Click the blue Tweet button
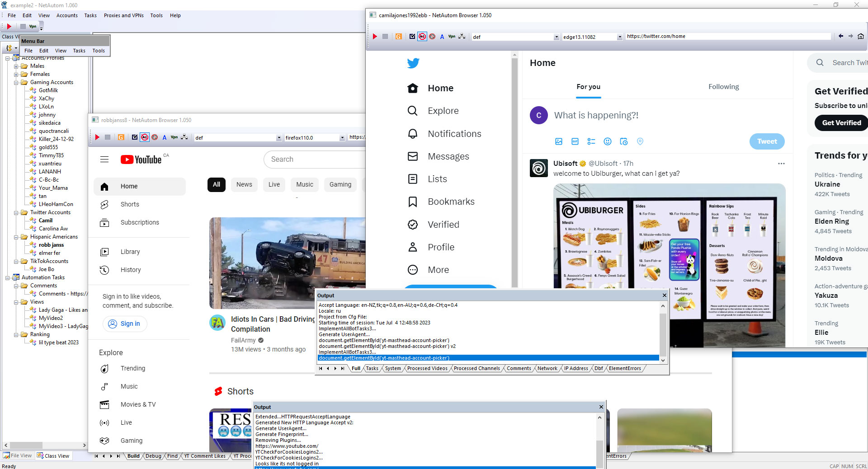The height and width of the screenshot is (469, 868). point(767,141)
